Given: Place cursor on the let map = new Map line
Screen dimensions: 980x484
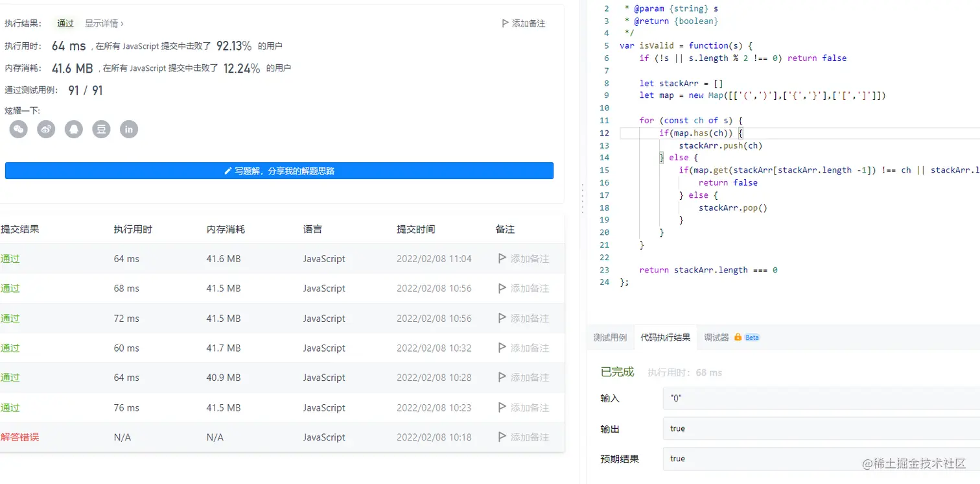Looking at the screenshot, I should (762, 95).
